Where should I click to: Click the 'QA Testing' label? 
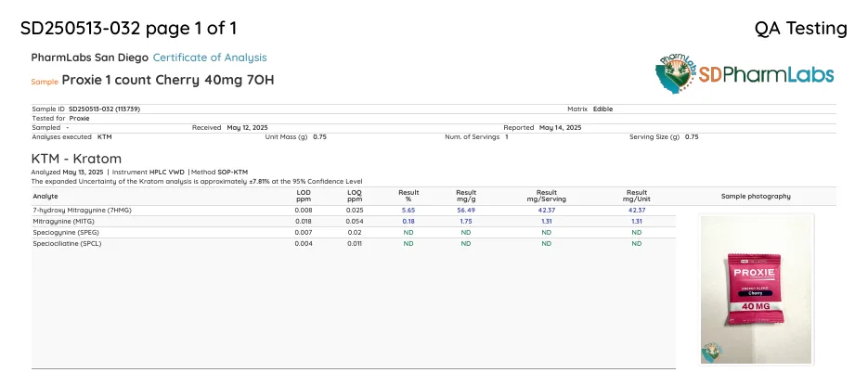click(800, 28)
